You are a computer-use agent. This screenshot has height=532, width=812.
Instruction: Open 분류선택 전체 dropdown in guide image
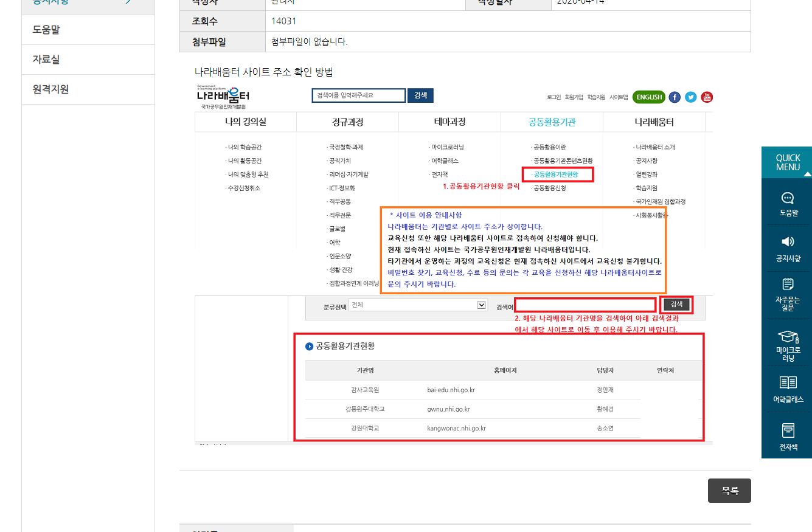418,305
